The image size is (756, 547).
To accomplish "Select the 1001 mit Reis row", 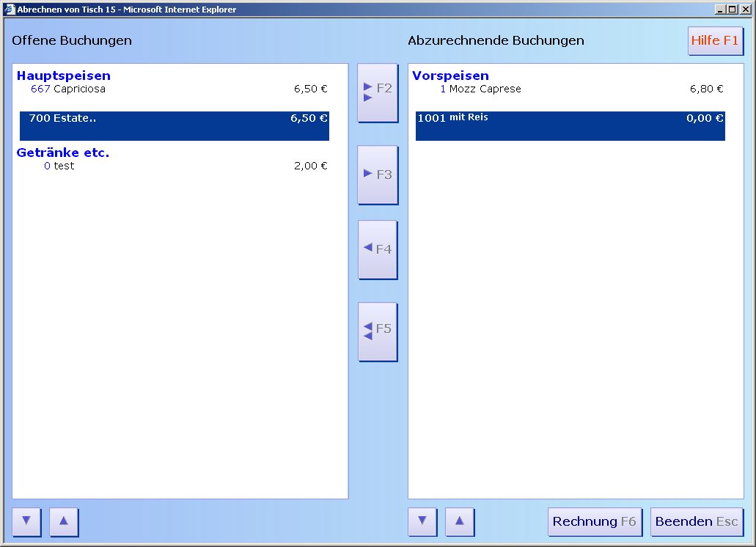I will coord(570,125).
